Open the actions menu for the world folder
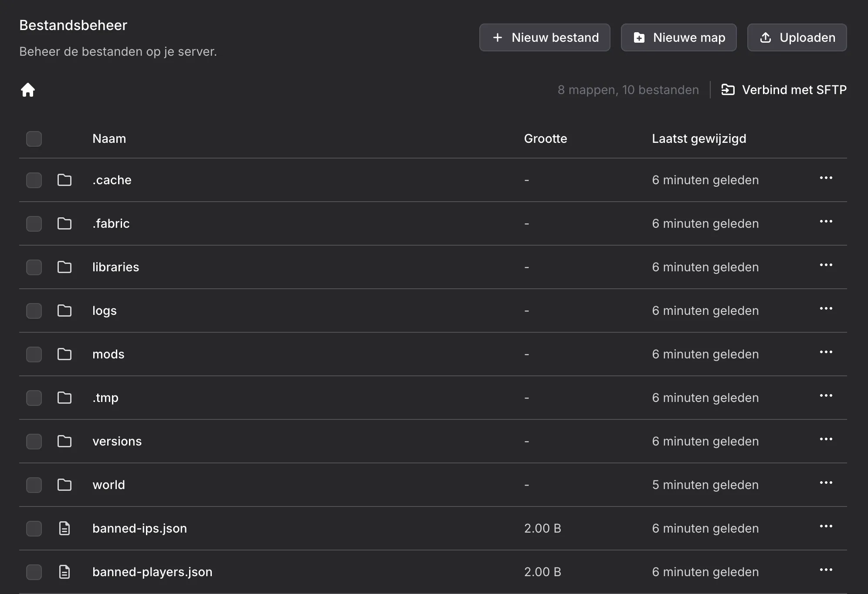The width and height of the screenshot is (868, 594). pos(826,483)
